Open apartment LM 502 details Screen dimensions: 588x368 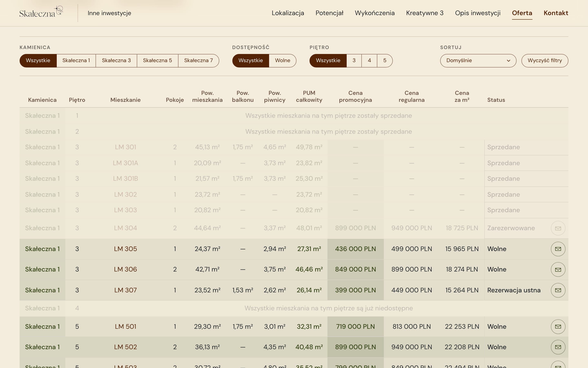click(125, 347)
